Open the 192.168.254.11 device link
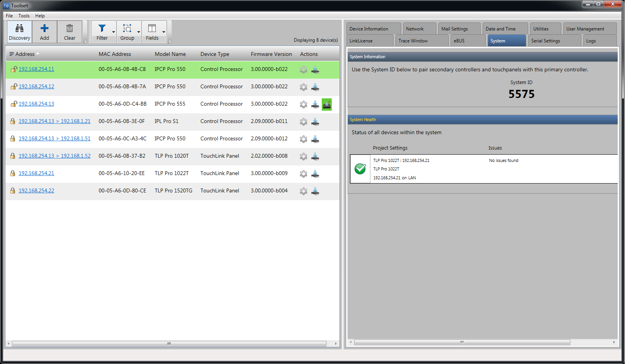Image resolution: width=625 pixels, height=364 pixels. (x=36, y=69)
